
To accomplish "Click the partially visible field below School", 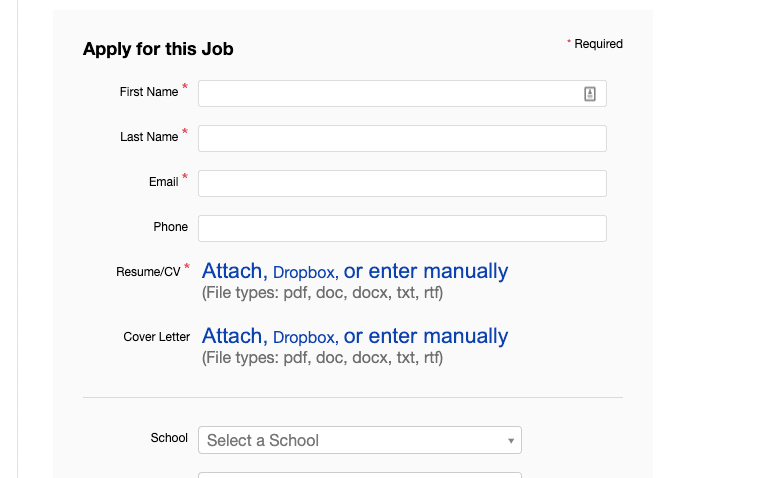I will click(360, 475).
